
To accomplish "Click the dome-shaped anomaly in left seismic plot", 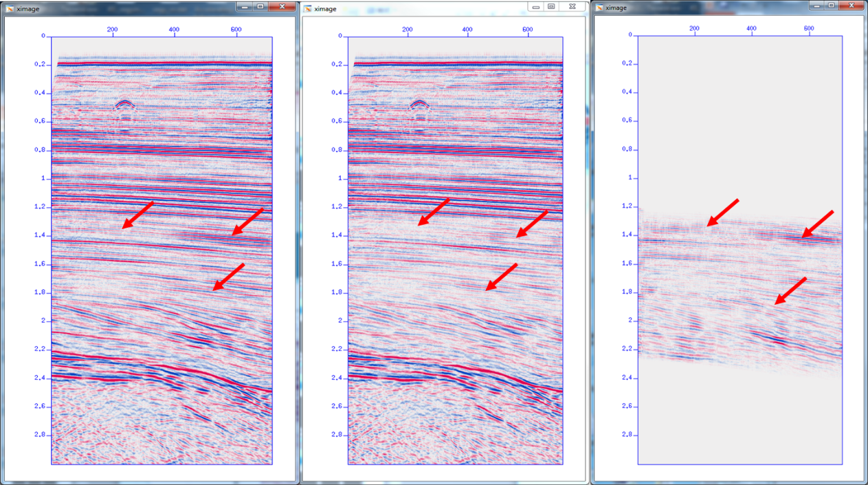I will coord(124,105).
